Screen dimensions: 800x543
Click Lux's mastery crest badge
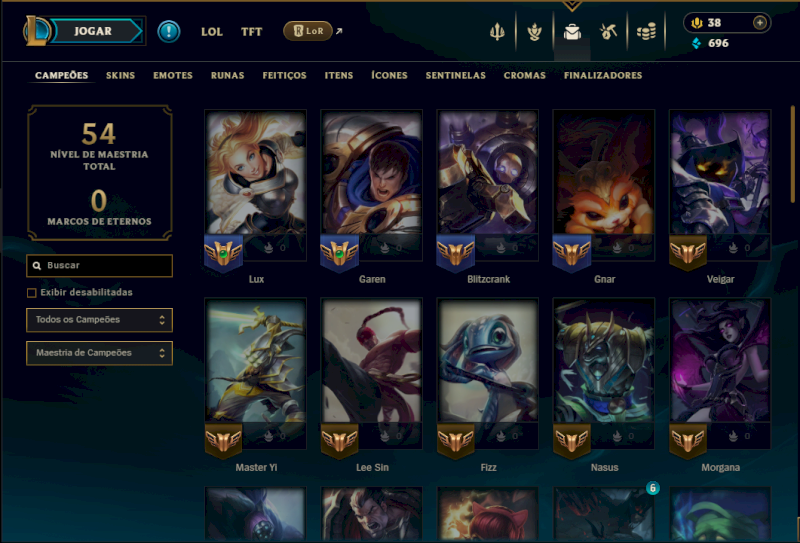pos(223,253)
